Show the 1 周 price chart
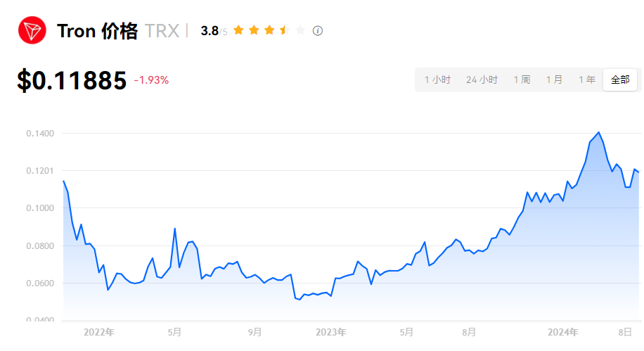The width and height of the screenshot is (644, 351). (522, 80)
